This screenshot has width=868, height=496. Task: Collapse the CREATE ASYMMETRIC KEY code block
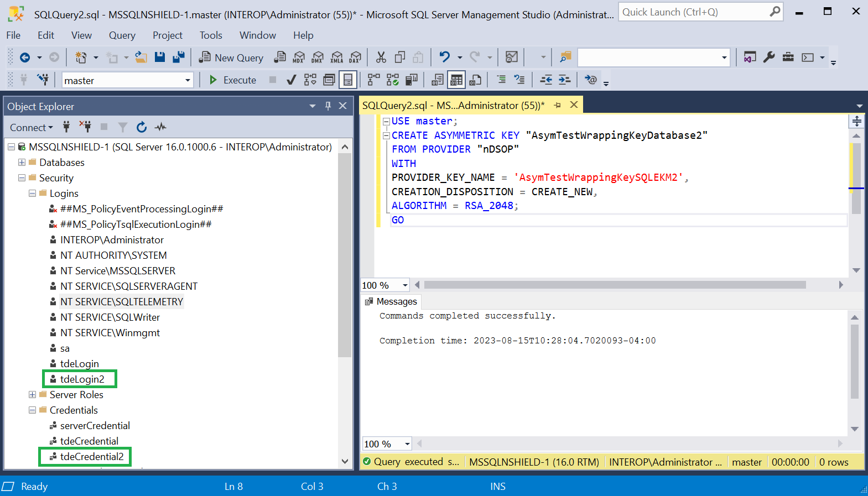pyautogui.click(x=386, y=135)
